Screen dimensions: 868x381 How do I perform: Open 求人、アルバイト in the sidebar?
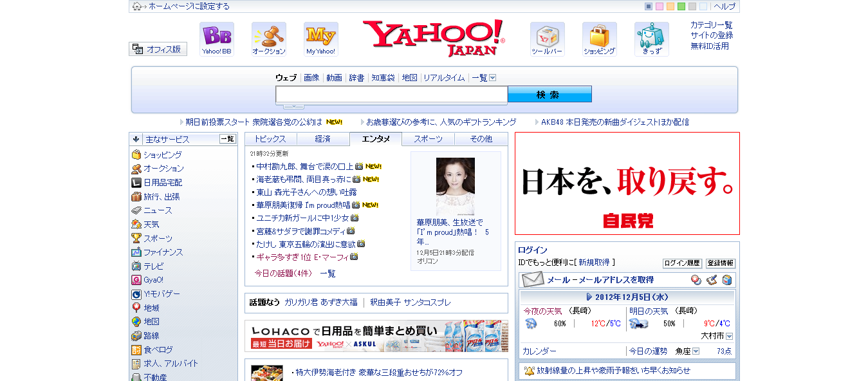(171, 364)
